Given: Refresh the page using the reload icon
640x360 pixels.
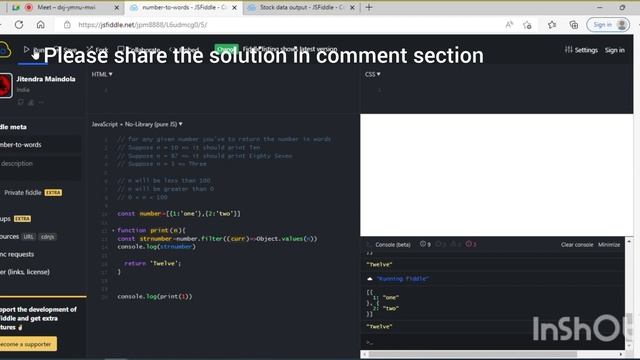Looking at the screenshot, I should 19,25.
